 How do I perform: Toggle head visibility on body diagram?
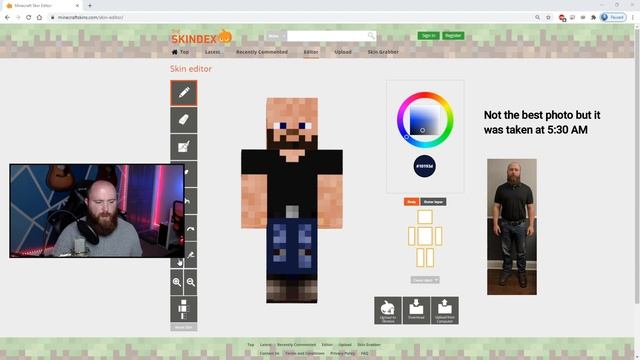(x=425, y=217)
